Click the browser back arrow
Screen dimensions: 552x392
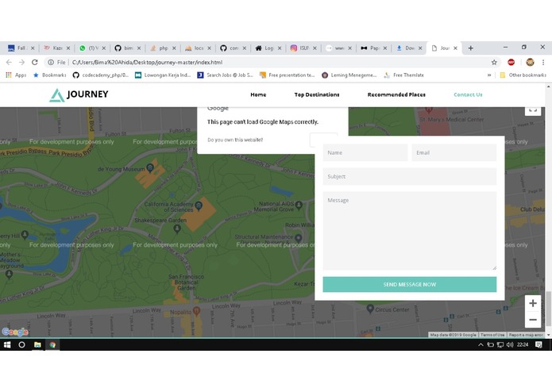coord(9,62)
